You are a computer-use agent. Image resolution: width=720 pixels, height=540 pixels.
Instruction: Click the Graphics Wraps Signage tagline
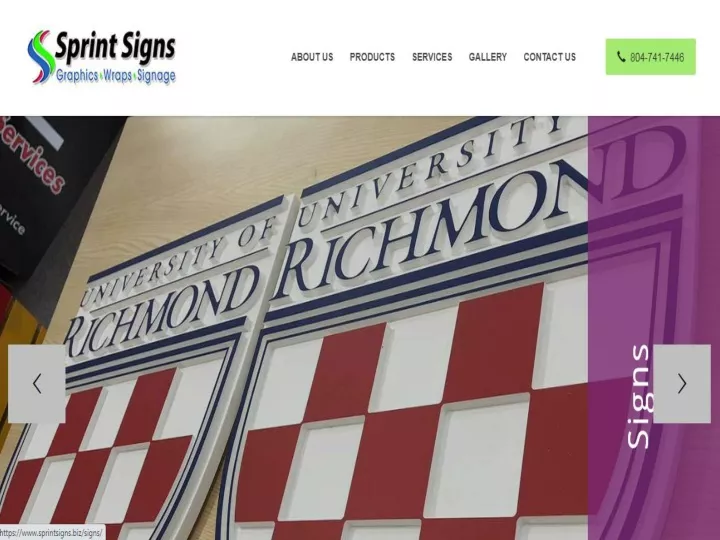click(116, 76)
